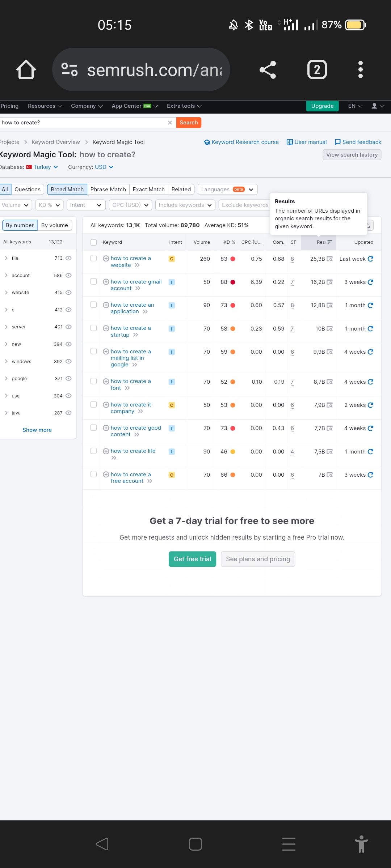Click the Exclude keywords filter field
The height and width of the screenshot is (868, 391).
245,205
